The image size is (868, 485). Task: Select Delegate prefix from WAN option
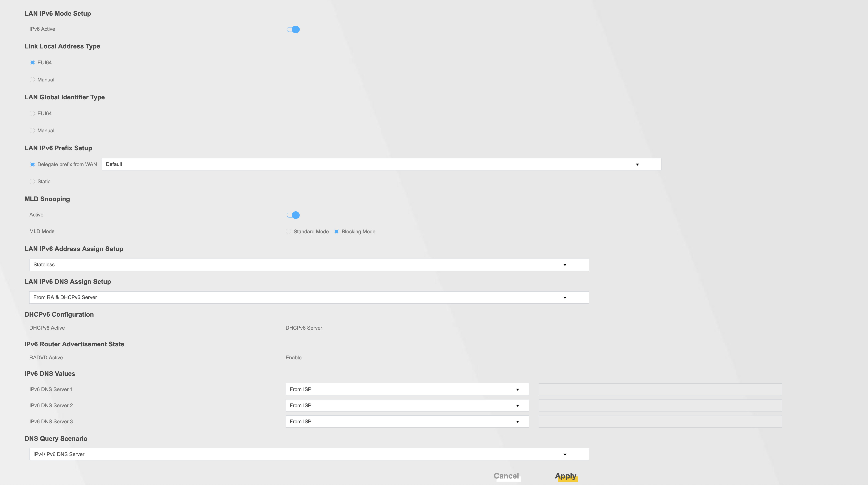(x=32, y=164)
